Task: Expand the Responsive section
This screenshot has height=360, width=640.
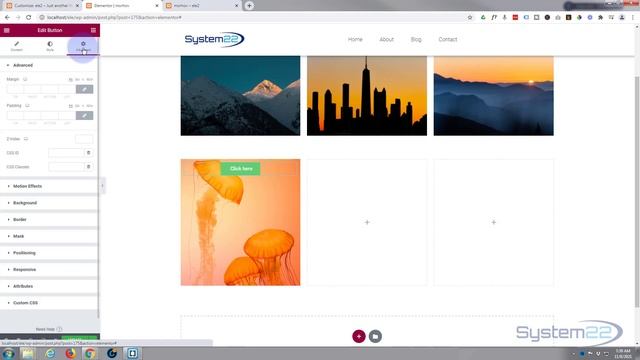Action: pyautogui.click(x=49, y=270)
